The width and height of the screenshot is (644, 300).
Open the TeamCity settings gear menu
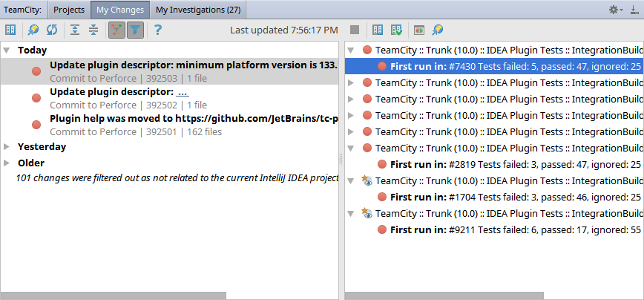615,10
